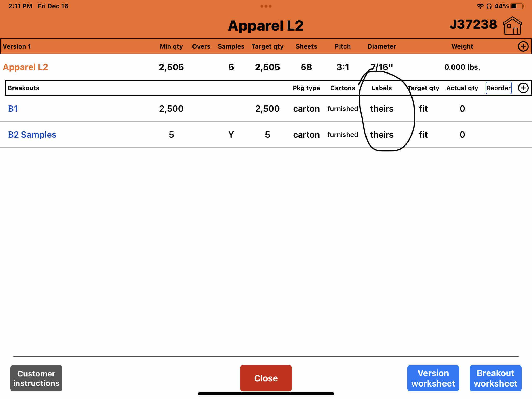Select the orange Apparel L2 version name
Screen dimensions: 532x399
[x=25, y=67]
